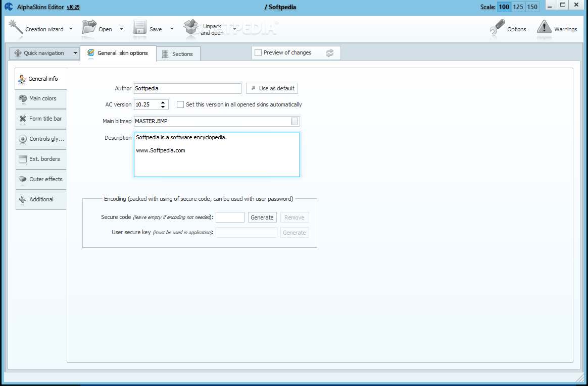Click the pin icon on Use as default
This screenshot has height=386, width=588.
(x=253, y=88)
